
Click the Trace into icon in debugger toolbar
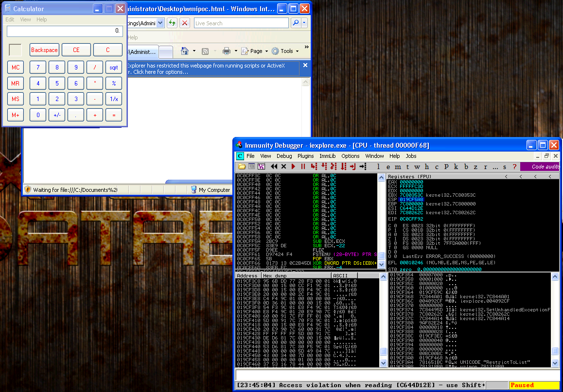point(334,167)
